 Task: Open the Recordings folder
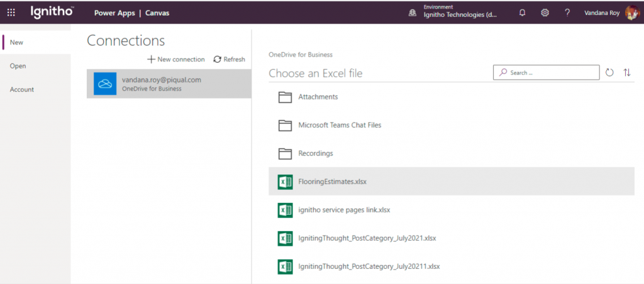pos(452,153)
